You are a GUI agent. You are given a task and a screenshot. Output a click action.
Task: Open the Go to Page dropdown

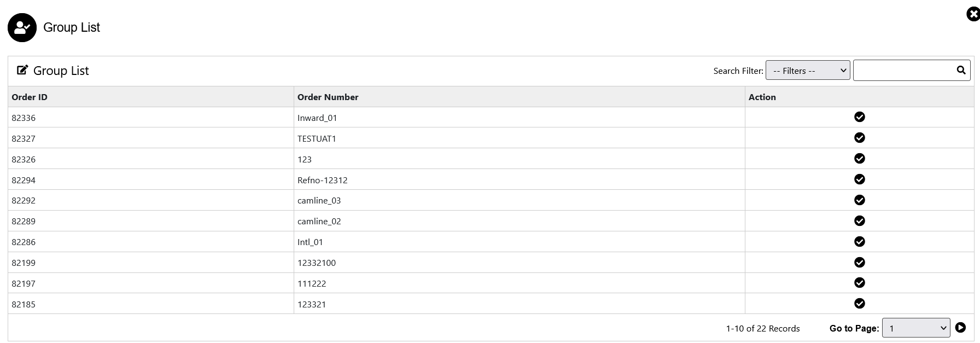(916, 328)
